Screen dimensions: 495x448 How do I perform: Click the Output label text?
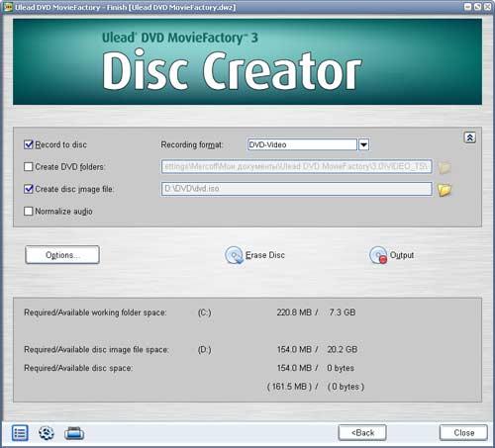402,255
